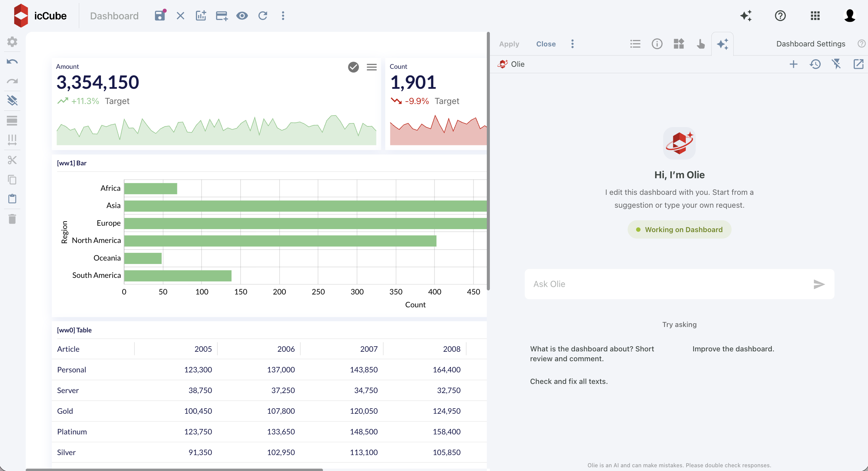Open the Amount widget hamburger menu

[372, 67]
